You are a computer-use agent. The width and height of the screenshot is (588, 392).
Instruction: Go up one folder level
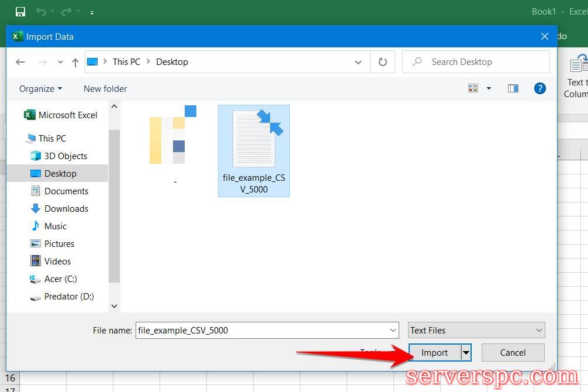click(x=75, y=62)
